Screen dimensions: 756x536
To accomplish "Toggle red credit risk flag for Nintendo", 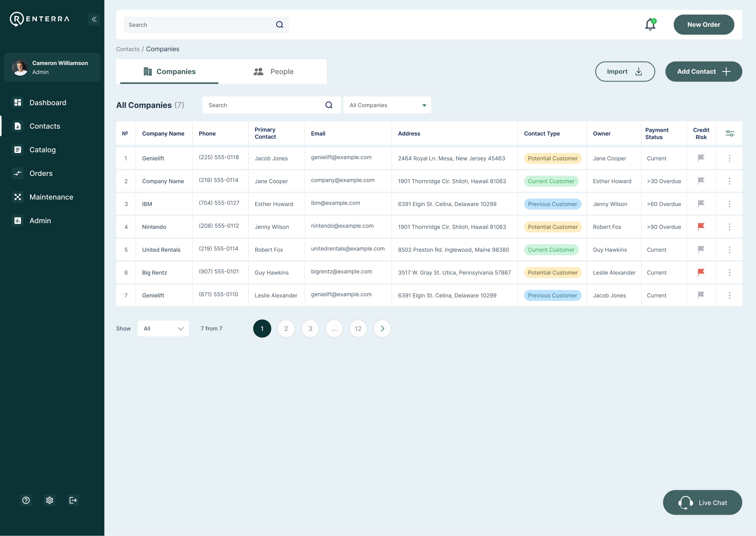I will pyautogui.click(x=701, y=226).
